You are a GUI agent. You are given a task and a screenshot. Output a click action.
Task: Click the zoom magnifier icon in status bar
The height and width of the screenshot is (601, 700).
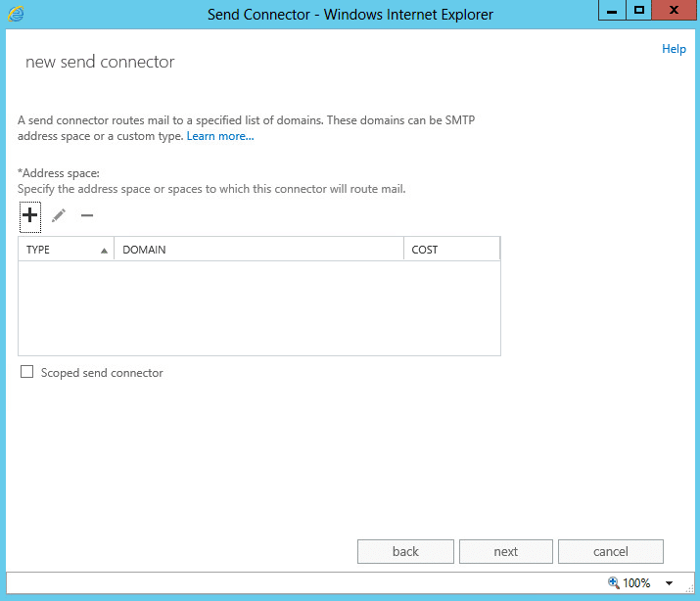click(x=614, y=582)
